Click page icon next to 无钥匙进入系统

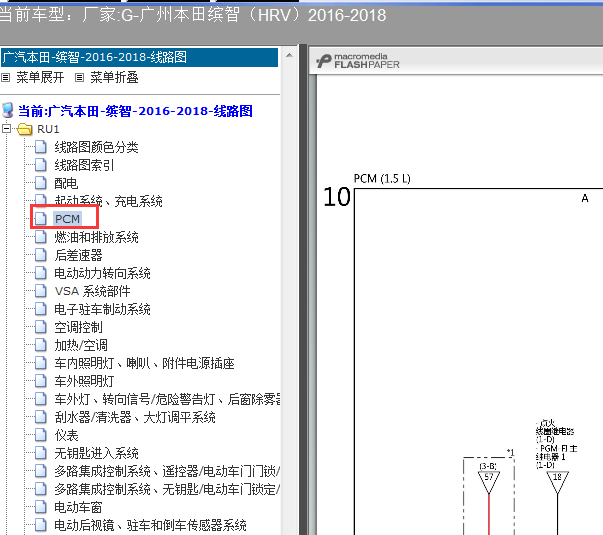point(41,453)
